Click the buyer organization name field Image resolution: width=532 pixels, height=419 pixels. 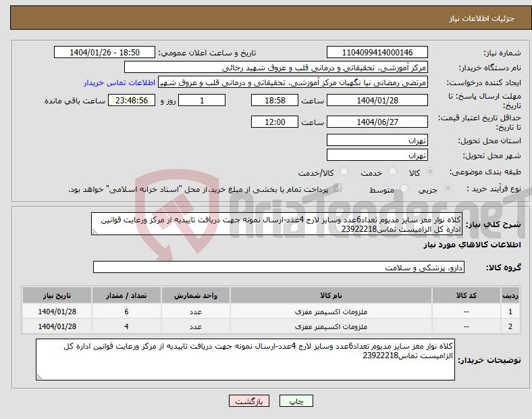click(x=276, y=67)
